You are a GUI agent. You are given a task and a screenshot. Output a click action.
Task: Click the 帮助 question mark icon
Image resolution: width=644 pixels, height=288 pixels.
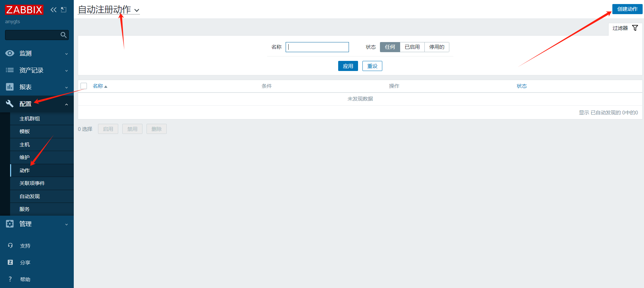pos(10,279)
